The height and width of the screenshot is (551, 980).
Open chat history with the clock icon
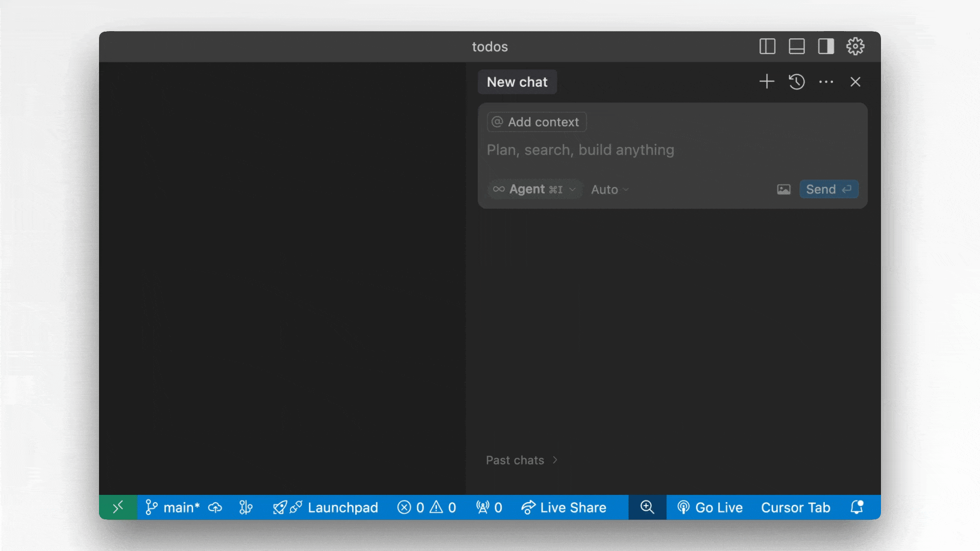[796, 82]
